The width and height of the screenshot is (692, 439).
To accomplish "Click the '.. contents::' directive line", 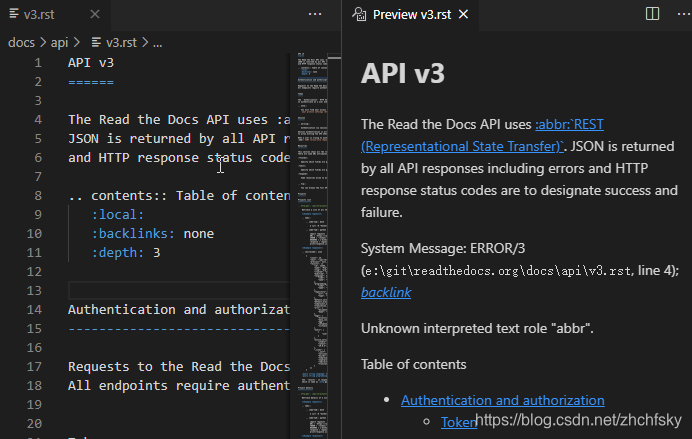I will [179, 195].
